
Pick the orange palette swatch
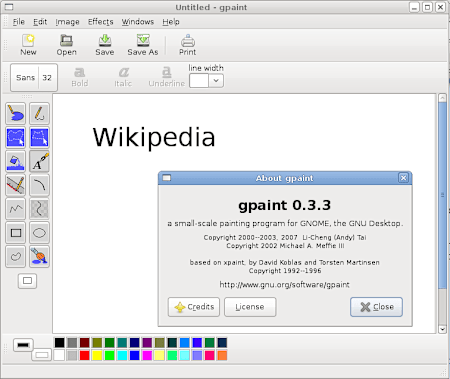222,355
